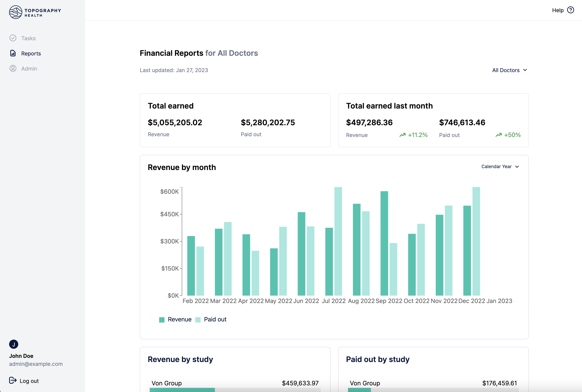
Task: Click the Revenue legend color swatch
Action: 162,320
